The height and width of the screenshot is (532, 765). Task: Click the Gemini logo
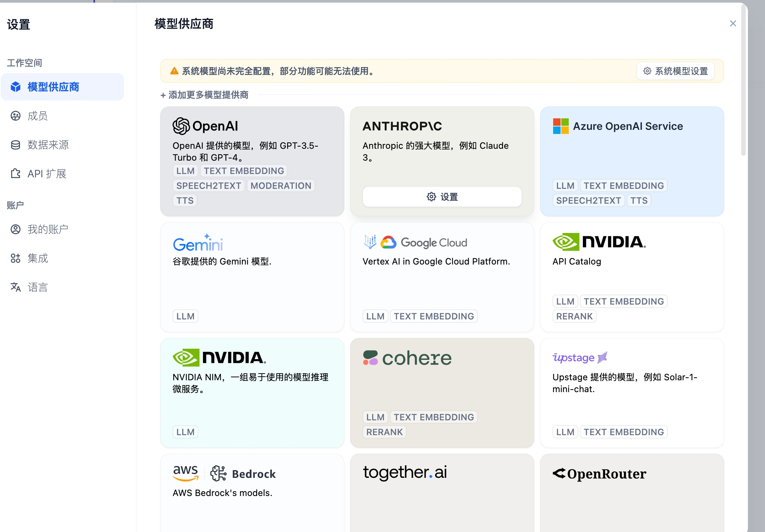point(198,242)
